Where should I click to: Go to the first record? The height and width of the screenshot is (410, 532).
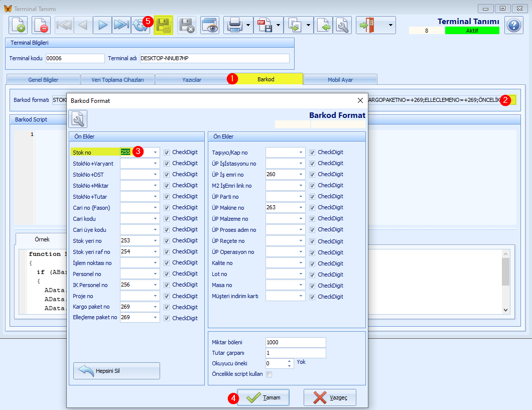[64, 25]
